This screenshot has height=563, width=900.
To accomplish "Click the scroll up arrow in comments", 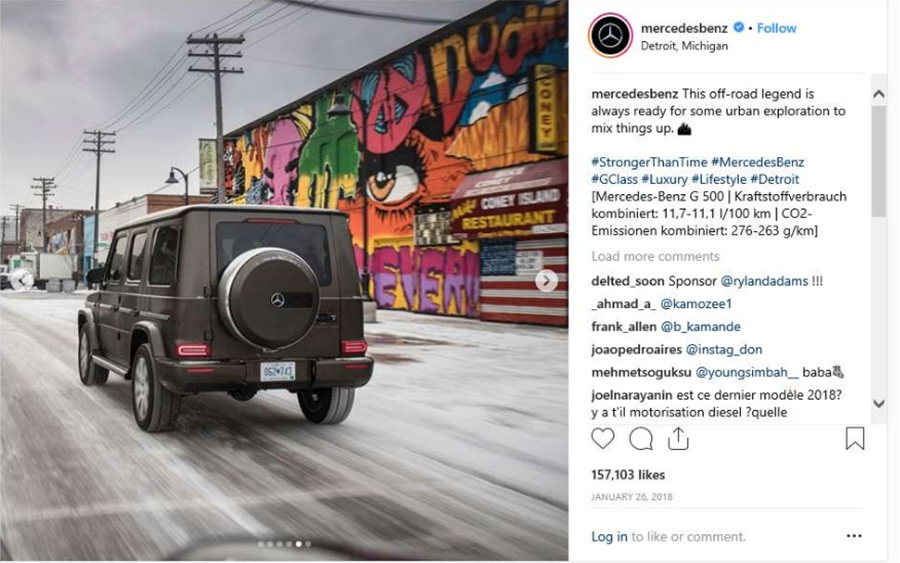I will (878, 94).
